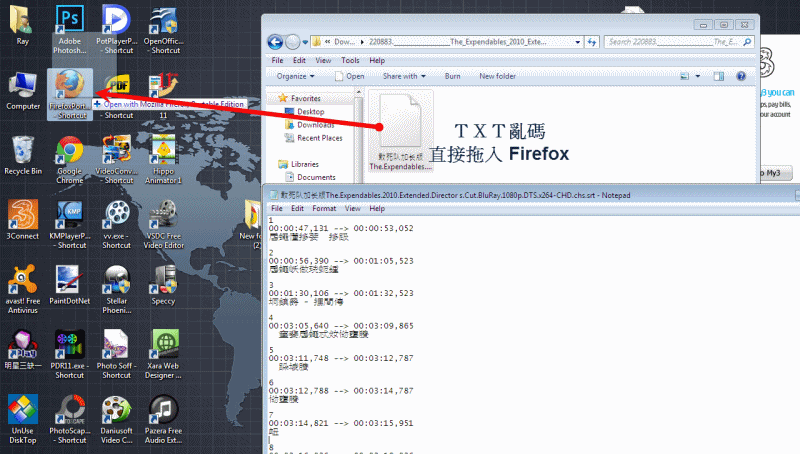The image size is (800, 454).
Task: Open Explorer Help menu
Action: click(377, 60)
